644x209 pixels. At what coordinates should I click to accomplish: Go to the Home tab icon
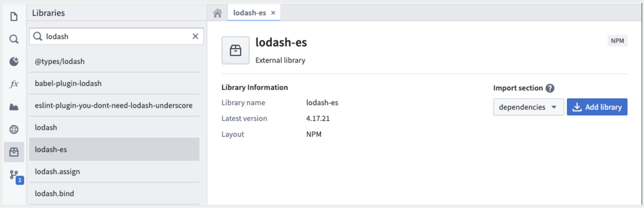pos(217,13)
